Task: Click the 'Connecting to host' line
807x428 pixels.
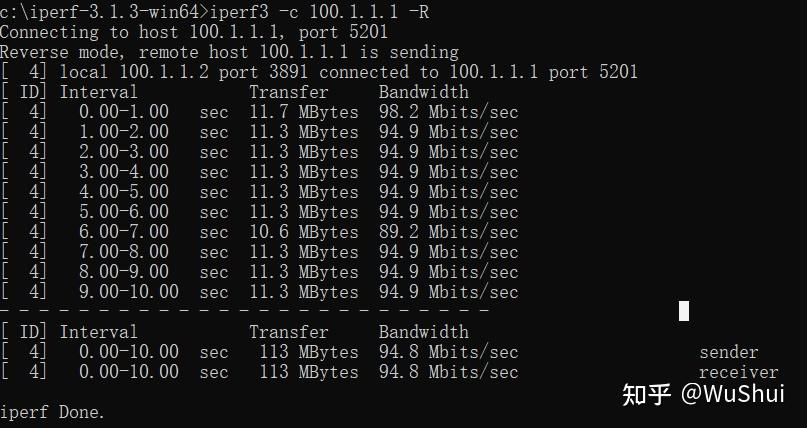Action: pos(194,32)
